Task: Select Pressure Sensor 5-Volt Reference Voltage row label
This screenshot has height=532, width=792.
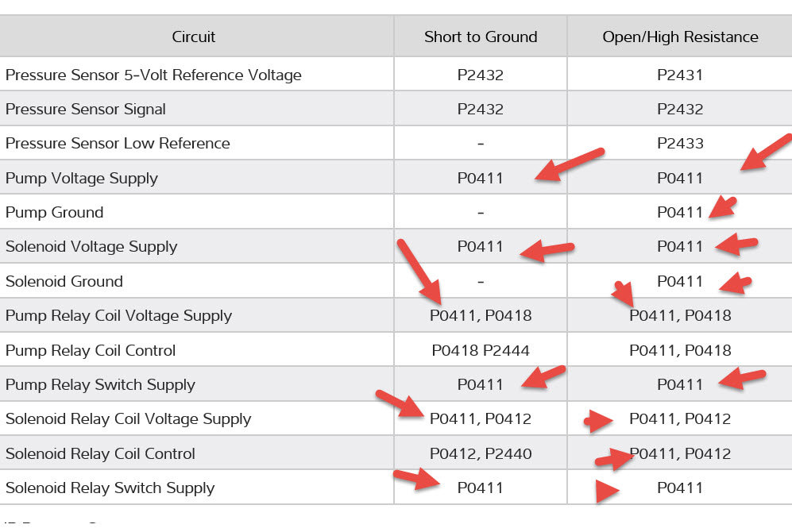Action: click(x=153, y=75)
